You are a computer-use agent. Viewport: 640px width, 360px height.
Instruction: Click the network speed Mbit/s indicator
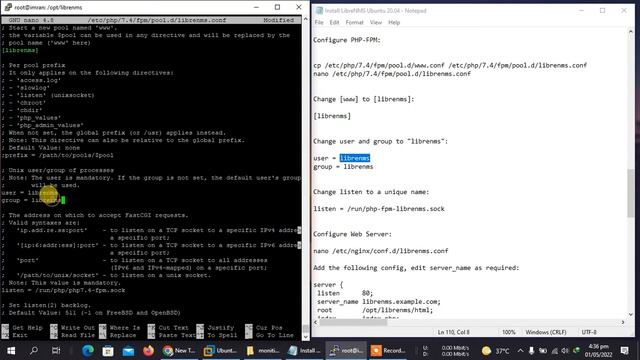pos(446,351)
